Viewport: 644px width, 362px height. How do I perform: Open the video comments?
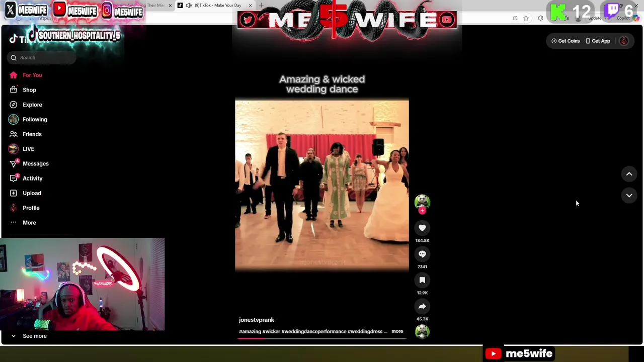422,254
